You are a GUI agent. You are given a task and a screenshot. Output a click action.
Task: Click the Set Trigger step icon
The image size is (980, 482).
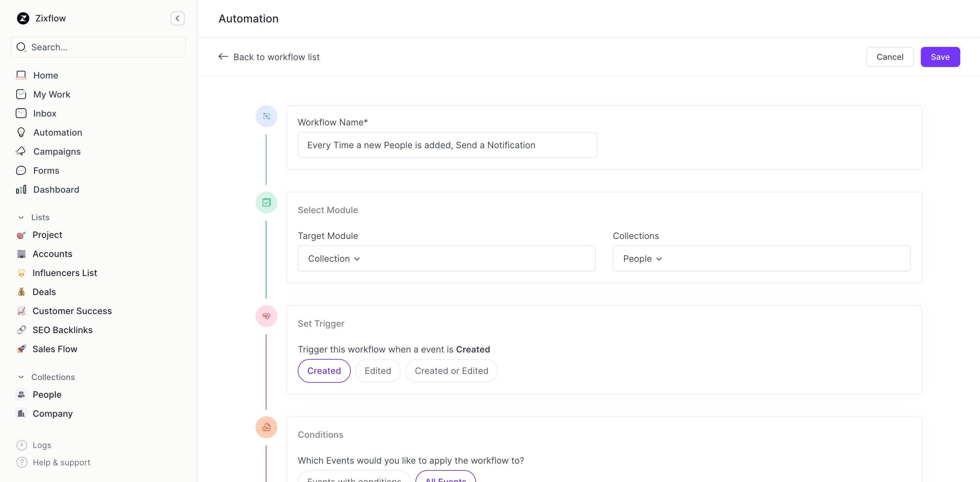tap(266, 316)
